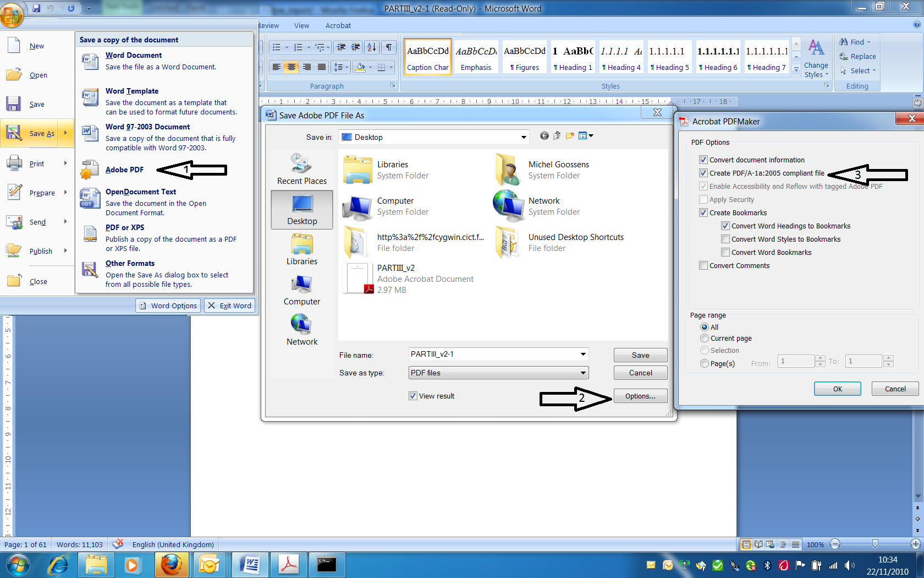The height and width of the screenshot is (578, 924).
Task: Choose Word Template save option
Action: (x=164, y=101)
